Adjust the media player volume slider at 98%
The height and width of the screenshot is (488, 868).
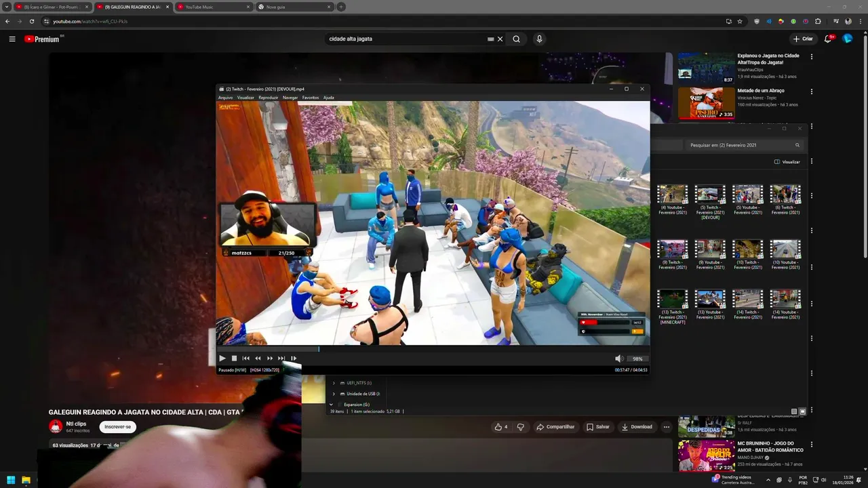click(x=637, y=359)
